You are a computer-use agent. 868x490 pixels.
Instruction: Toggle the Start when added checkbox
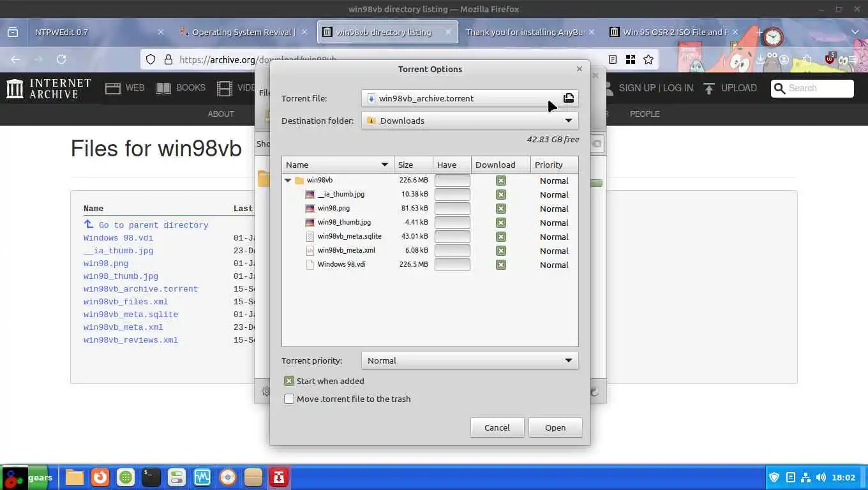[x=289, y=381]
